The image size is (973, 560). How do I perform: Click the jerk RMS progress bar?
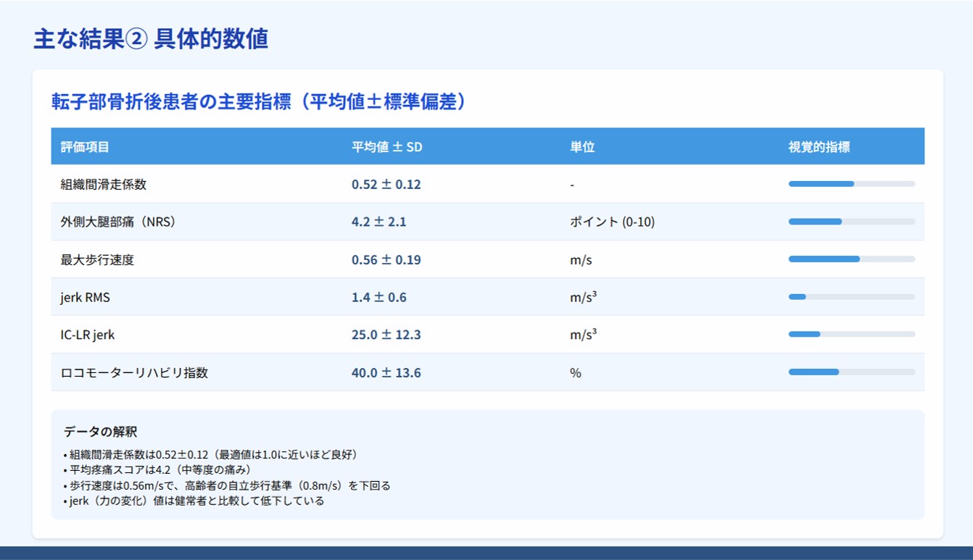[851, 297]
